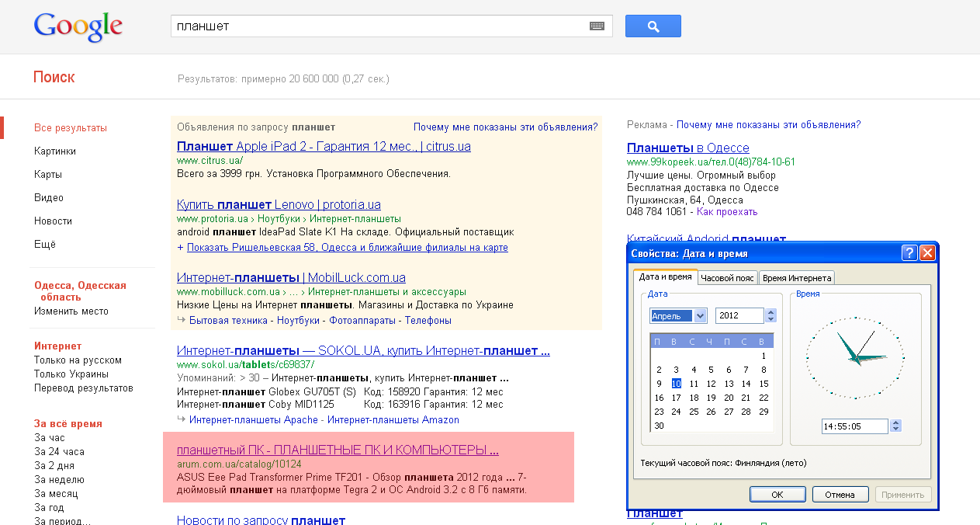Screen dimensions: 980x525
Task: Switch to the Часовой пояс tab
Action: pyautogui.click(x=727, y=278)
